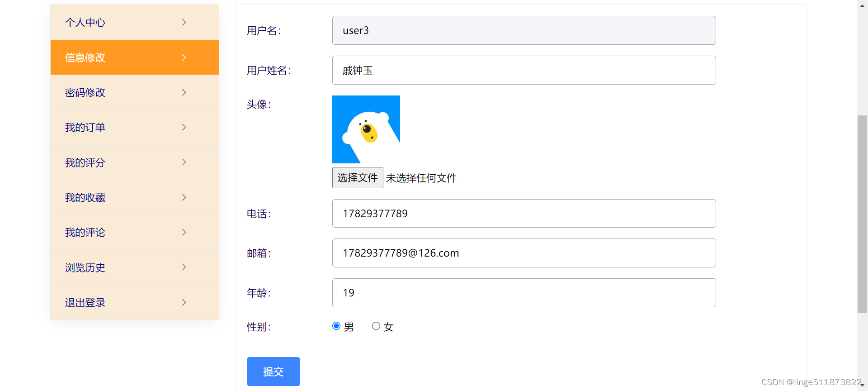Click the chevron arrow next to 我的评论

[x=184, y=232]
